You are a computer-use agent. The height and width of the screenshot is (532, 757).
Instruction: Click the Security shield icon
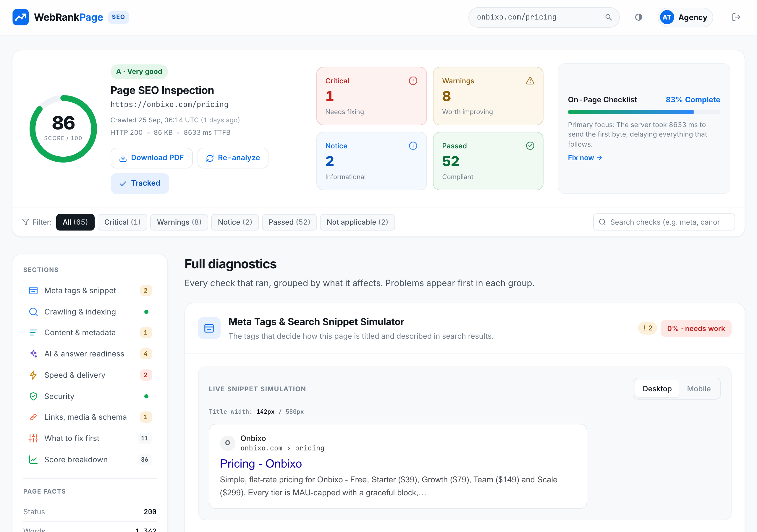(x=33, y=396)
